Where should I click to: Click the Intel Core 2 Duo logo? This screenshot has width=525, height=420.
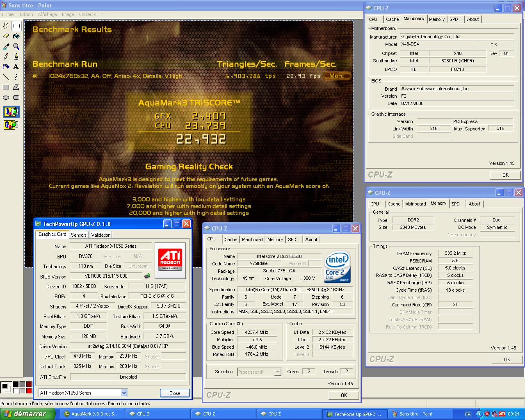[338, 267]
